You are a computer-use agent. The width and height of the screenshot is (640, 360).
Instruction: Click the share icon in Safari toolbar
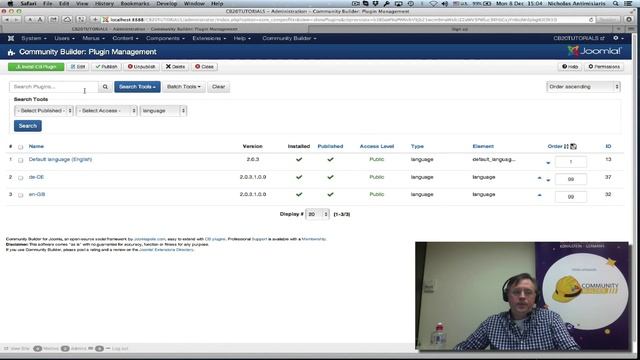click(x=53, y=20)
